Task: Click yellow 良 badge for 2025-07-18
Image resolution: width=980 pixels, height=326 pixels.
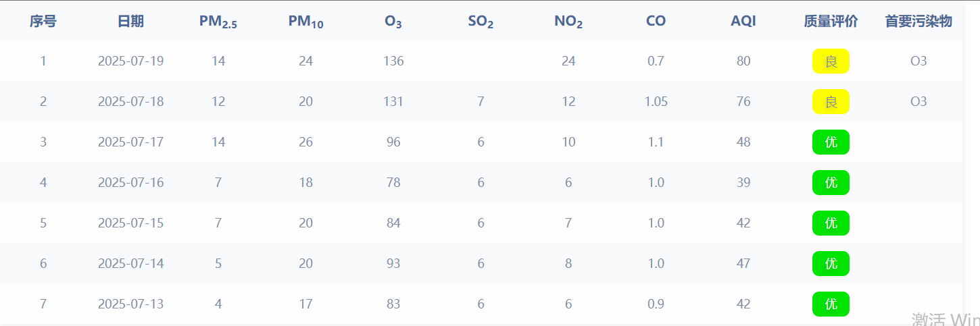Action: (831, 102)
